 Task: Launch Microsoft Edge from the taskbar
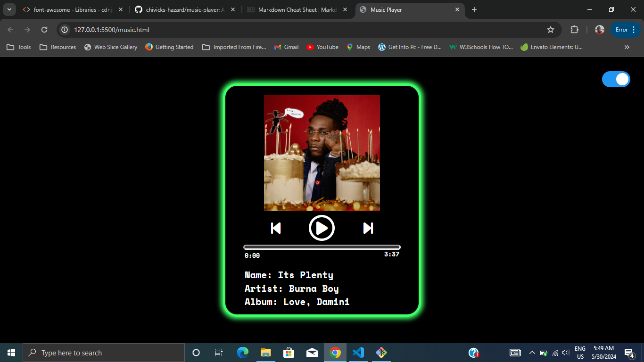click(243, 353)
